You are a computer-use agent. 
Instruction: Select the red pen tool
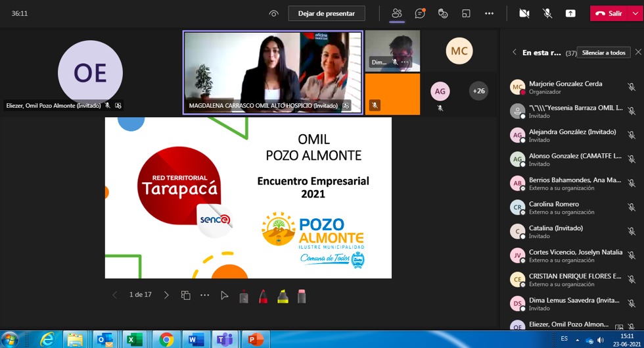pyautogui.click(x=263, y=295)
